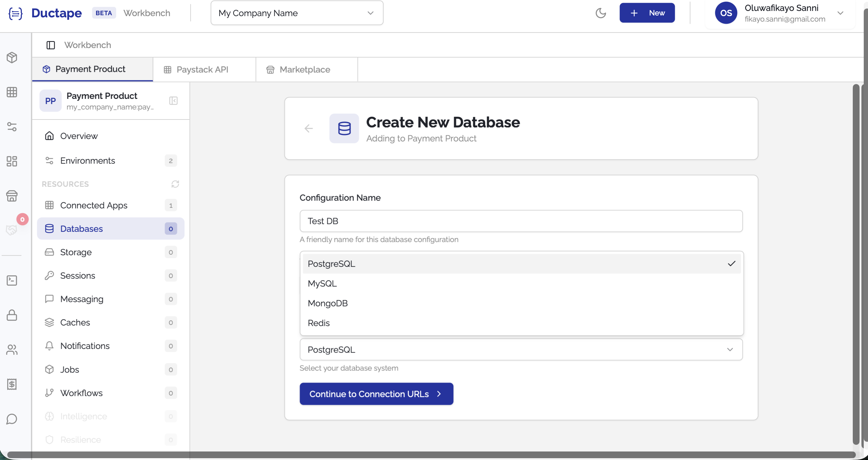Image resolution: width=868 pixels, height=460 pixels.
Task: Open the Marketplace storefront icon in the left rail
Action: 12,196
